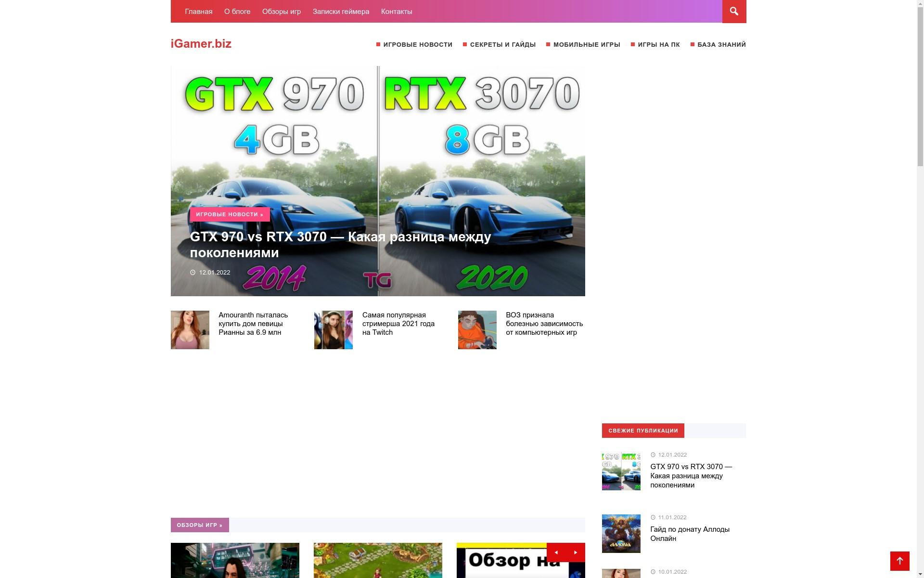Select the Контакты top menu link
The height and width of the screenshot is (578, 924).
pyautogui.click(x=396, y=12)
